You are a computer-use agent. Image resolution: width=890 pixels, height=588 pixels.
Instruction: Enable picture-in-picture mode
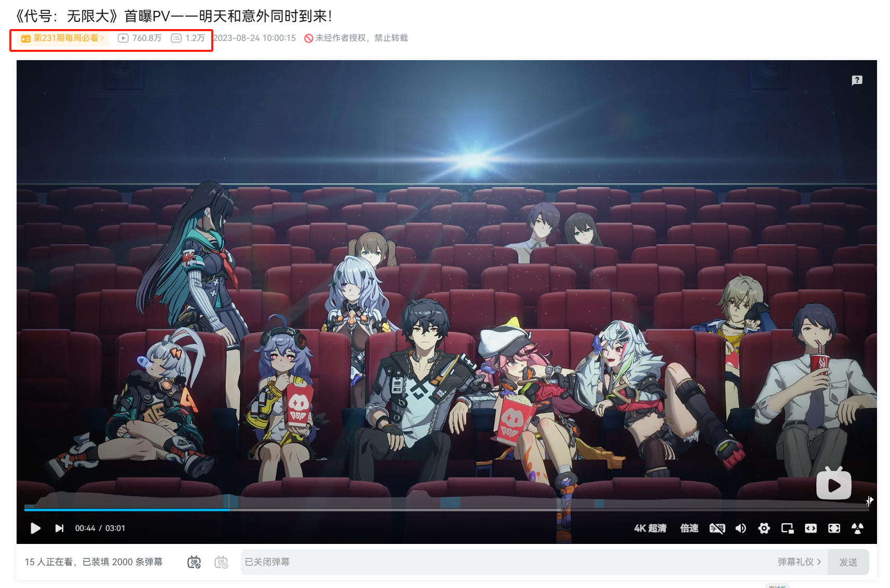(x=787, y=528)
